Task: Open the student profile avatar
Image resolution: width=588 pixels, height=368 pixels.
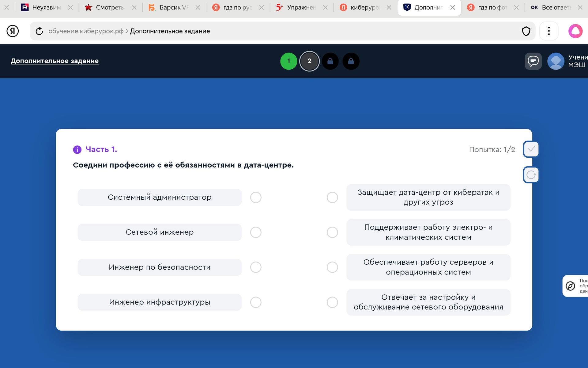Action: point(556,61)
